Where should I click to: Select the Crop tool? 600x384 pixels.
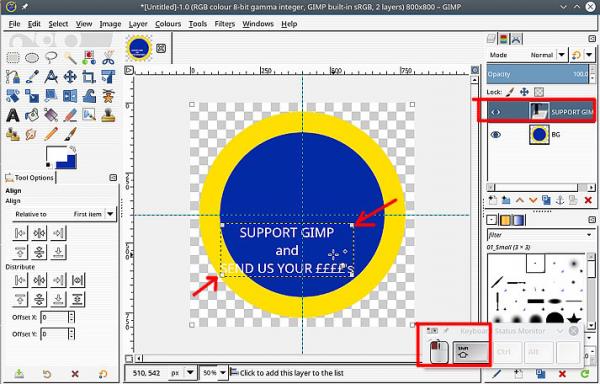coord(89,77)
